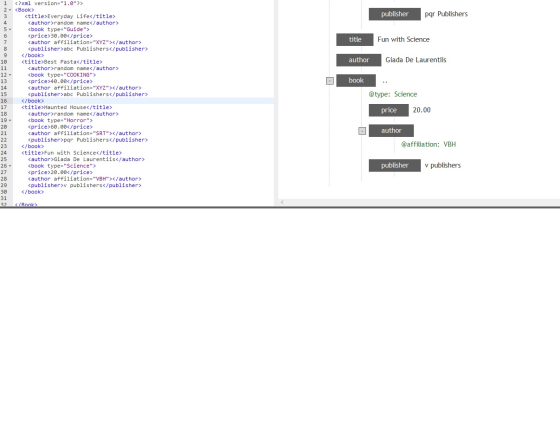Click the value '20.00' in tree
The height and width of the screenshot is (441, 560).
click(x=421, y=110)
